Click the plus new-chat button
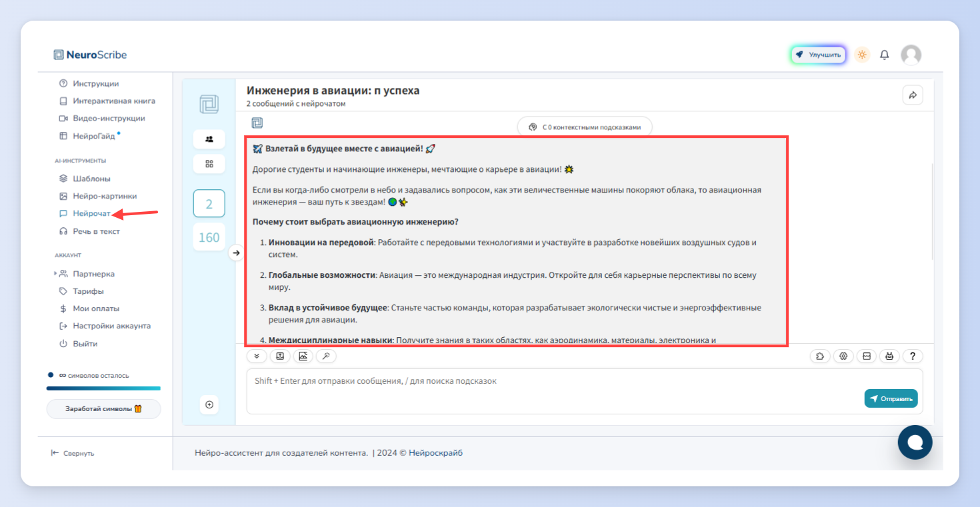Viewport: 980px width, 507px height. pos(209,404)
